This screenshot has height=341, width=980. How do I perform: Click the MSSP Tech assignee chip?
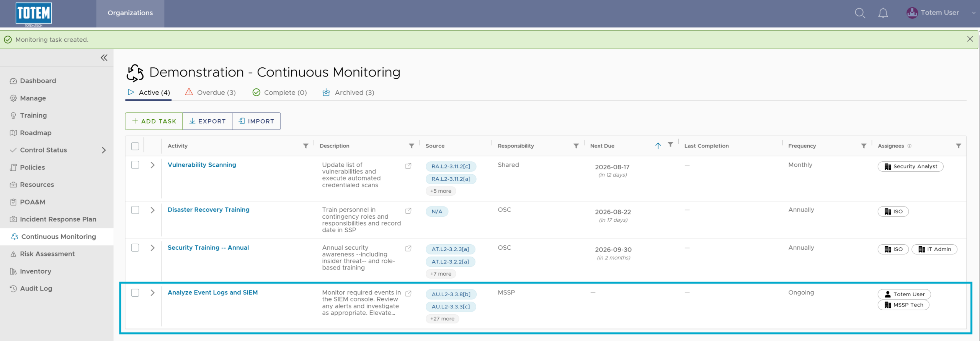coord(903,305)
